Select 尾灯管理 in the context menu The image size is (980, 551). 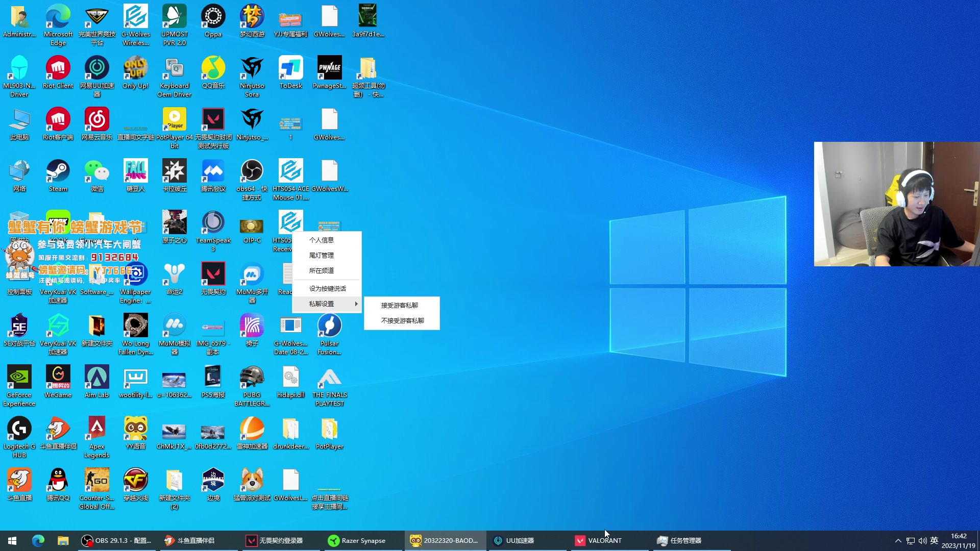click(x=322, y=256)
